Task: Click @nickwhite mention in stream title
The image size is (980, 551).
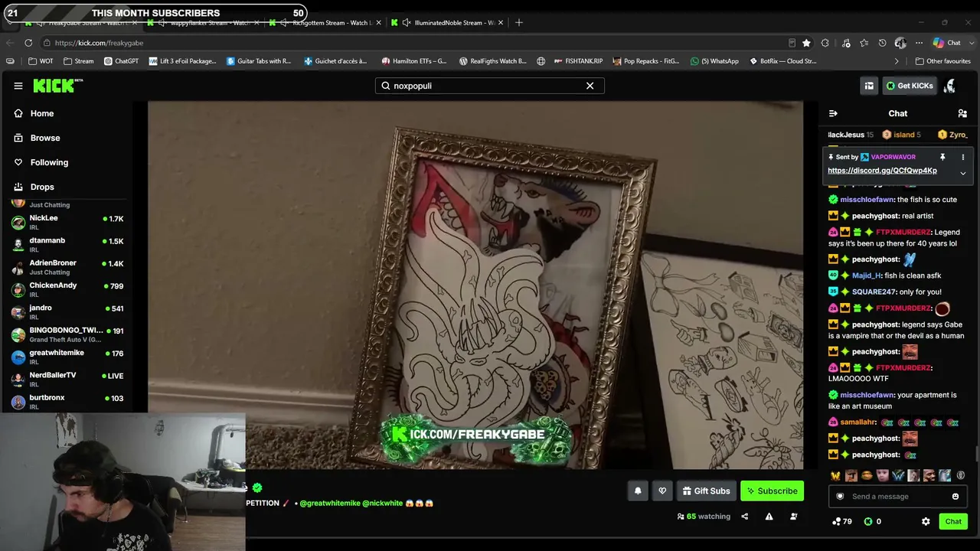Action: [382, 504]
